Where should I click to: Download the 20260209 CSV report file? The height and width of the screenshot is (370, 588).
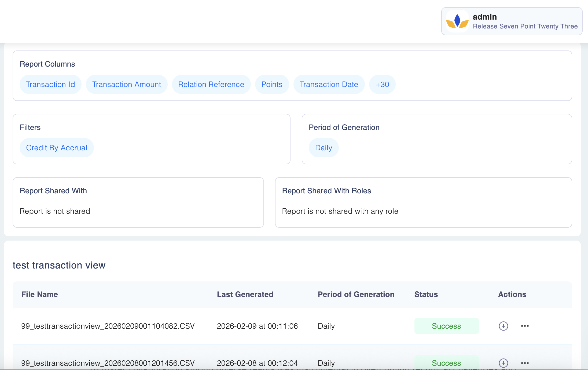coord(503,326)
